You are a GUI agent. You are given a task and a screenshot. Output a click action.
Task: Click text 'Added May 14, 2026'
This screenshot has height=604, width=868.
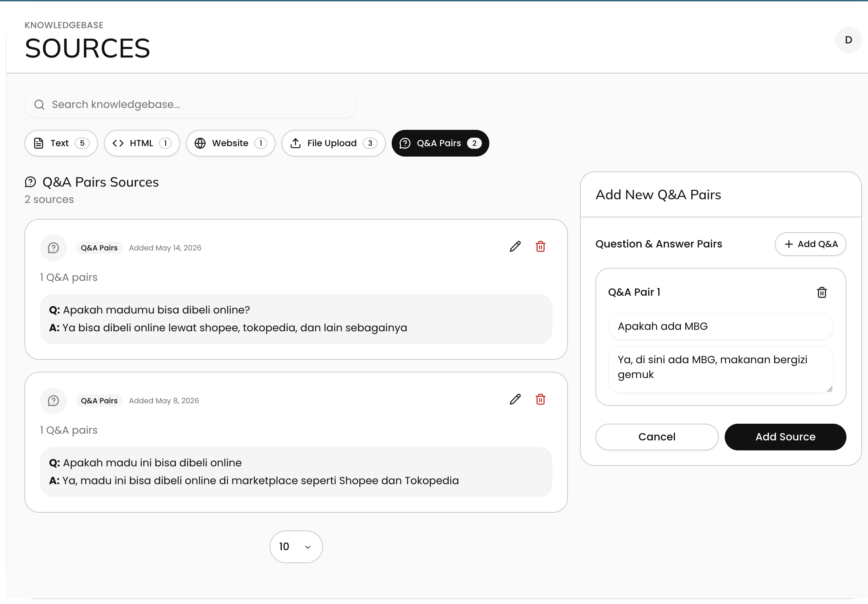[165, 248]
